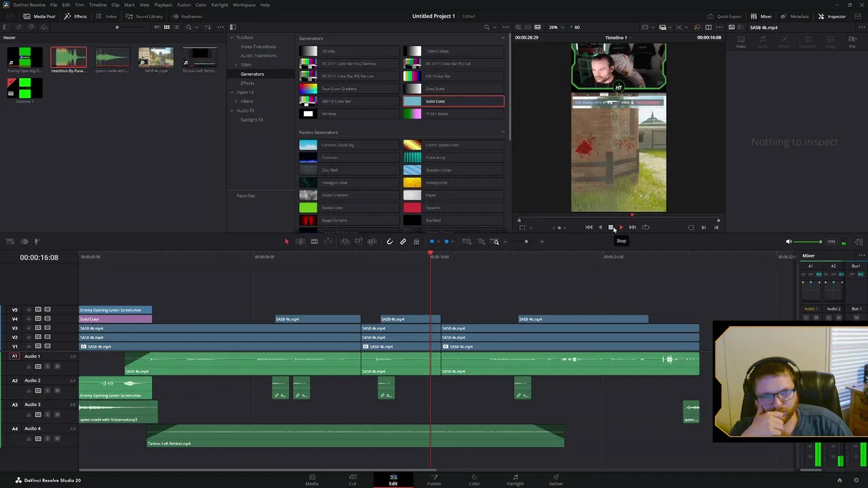Image resolution: width=868 pixels, height=488 pixels.
Task: Toggle linked selection chain icon
Action: tap(403, 241)
